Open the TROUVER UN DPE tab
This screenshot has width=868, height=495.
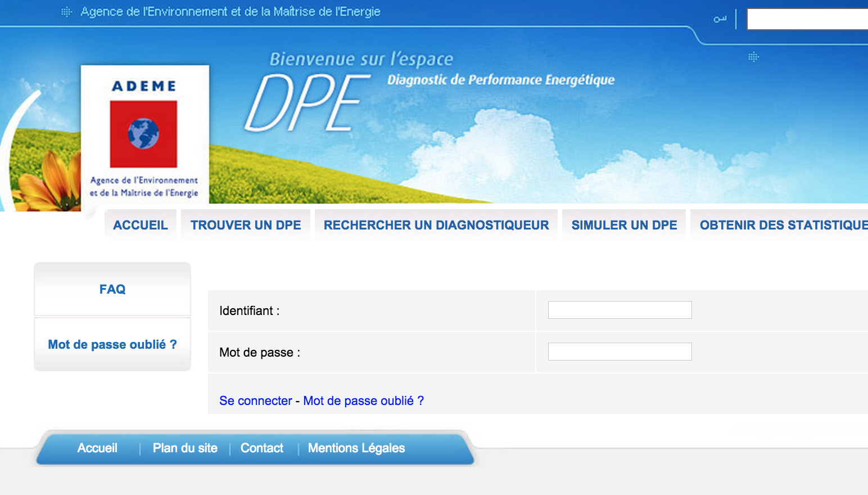[246, 225]
